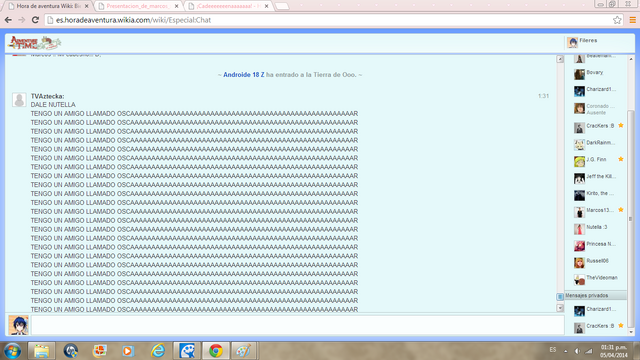Click the address bar URL
This screenshot has height=360, width=640.
[x=133, y=20]
